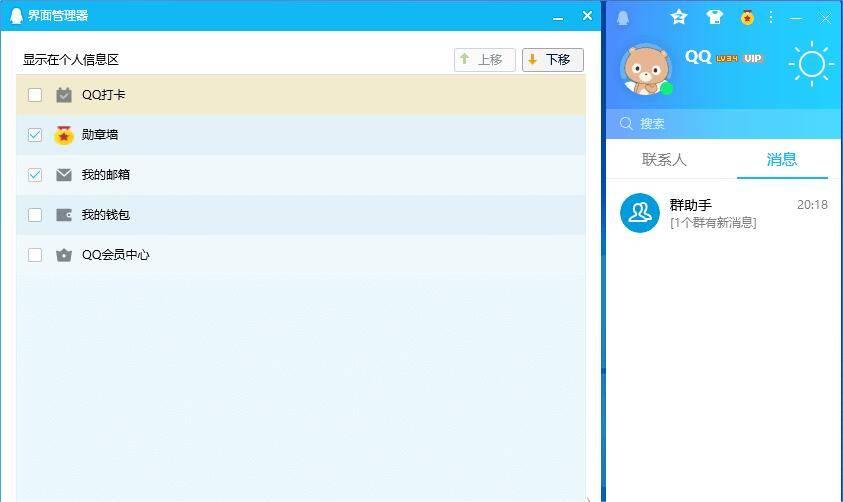Open the star level icon in QQ header
The image size is (843, 502).
679,17
